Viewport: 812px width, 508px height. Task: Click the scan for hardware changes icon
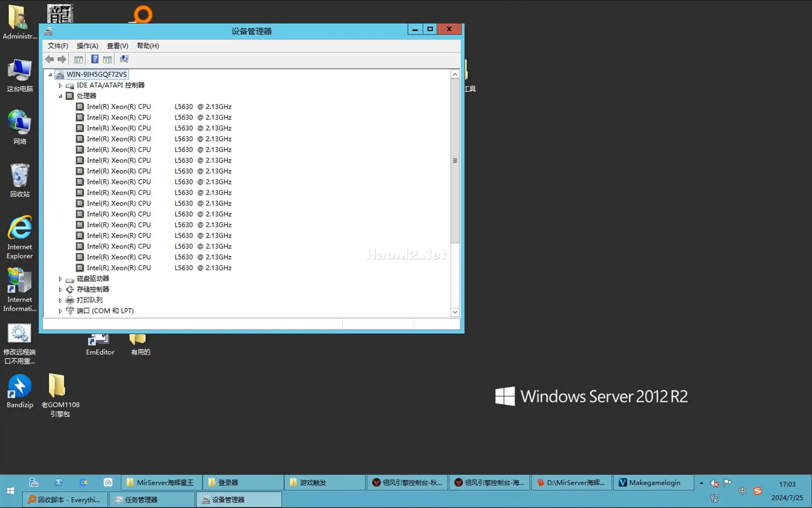[x=124, y=59]
